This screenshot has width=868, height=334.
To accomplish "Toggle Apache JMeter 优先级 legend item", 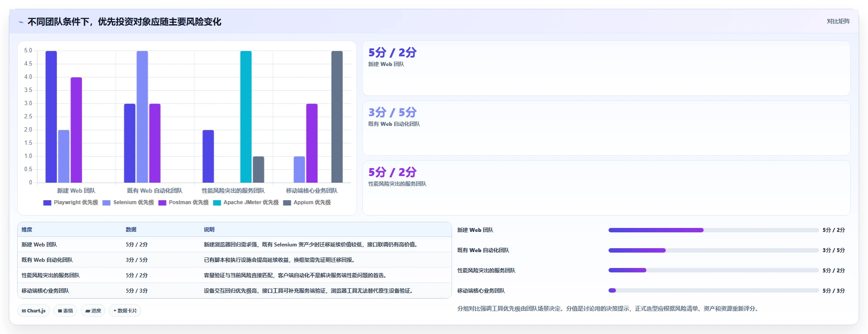I will tap(246, 202).
